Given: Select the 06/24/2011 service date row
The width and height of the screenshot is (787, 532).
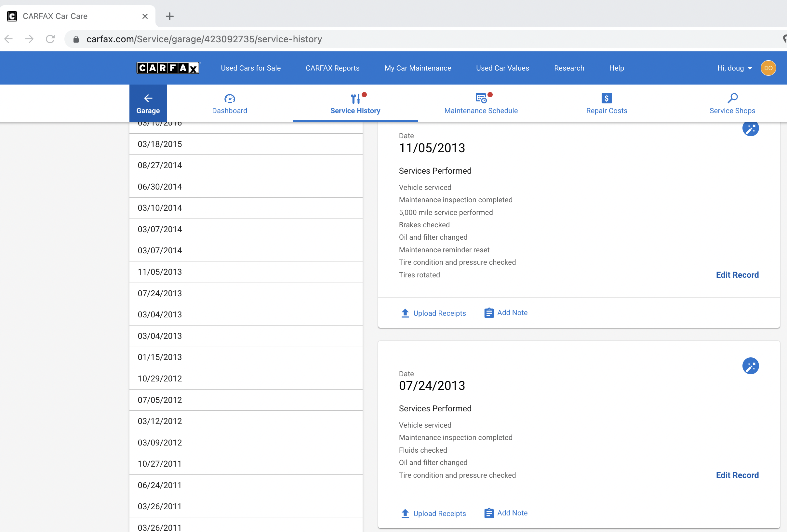Looking at the screenshot, I should point(246,485).
